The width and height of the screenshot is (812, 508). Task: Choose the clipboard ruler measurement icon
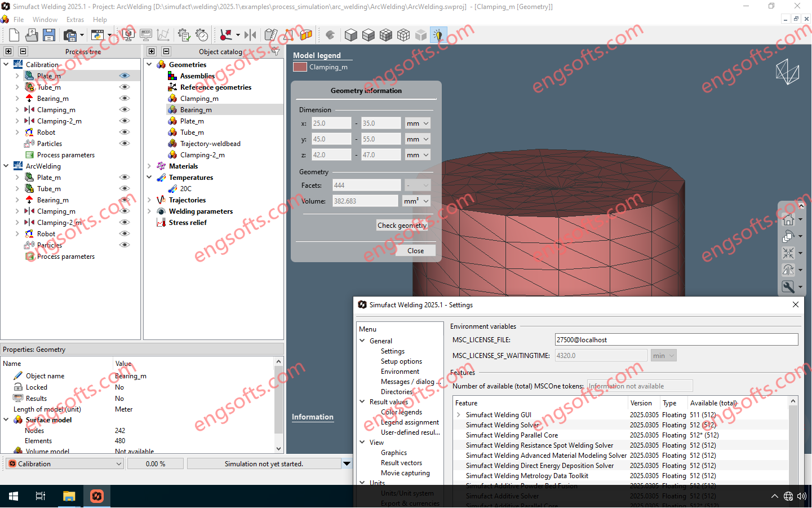[x=271, y=35]
